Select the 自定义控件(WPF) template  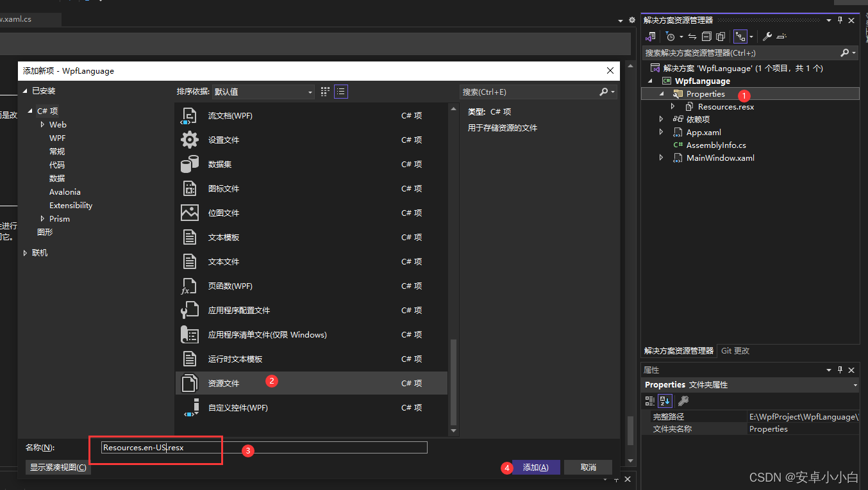click(311, 407)
